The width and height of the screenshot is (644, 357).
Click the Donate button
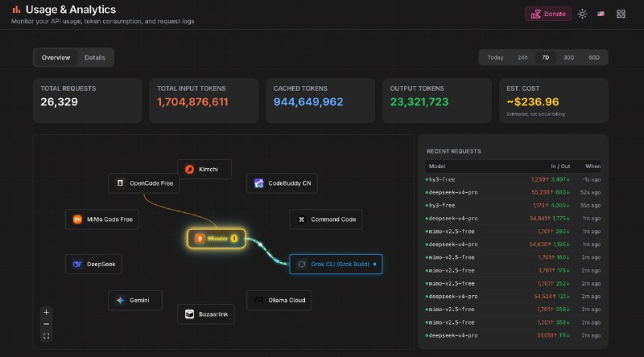tap(548, 14)
